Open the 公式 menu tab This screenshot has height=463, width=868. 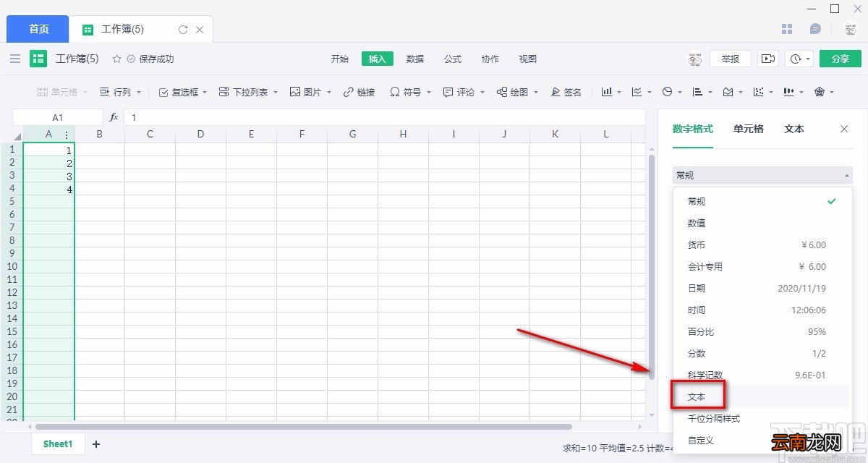[453, 59]
